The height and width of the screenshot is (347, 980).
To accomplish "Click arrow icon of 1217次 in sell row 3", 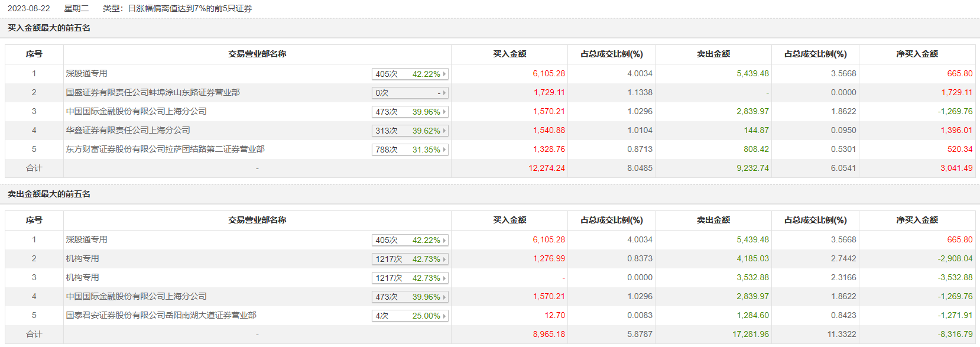I will point(444,278).
